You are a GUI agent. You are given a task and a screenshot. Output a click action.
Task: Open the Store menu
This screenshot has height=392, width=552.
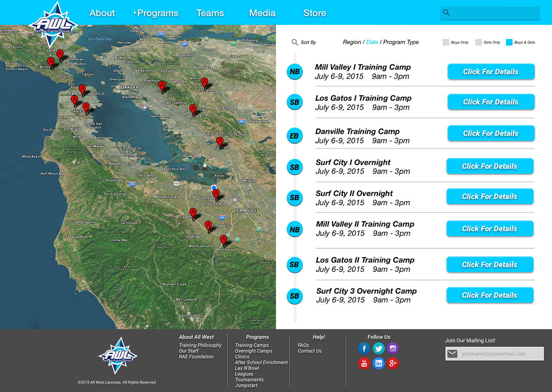[x=315, y=13]
